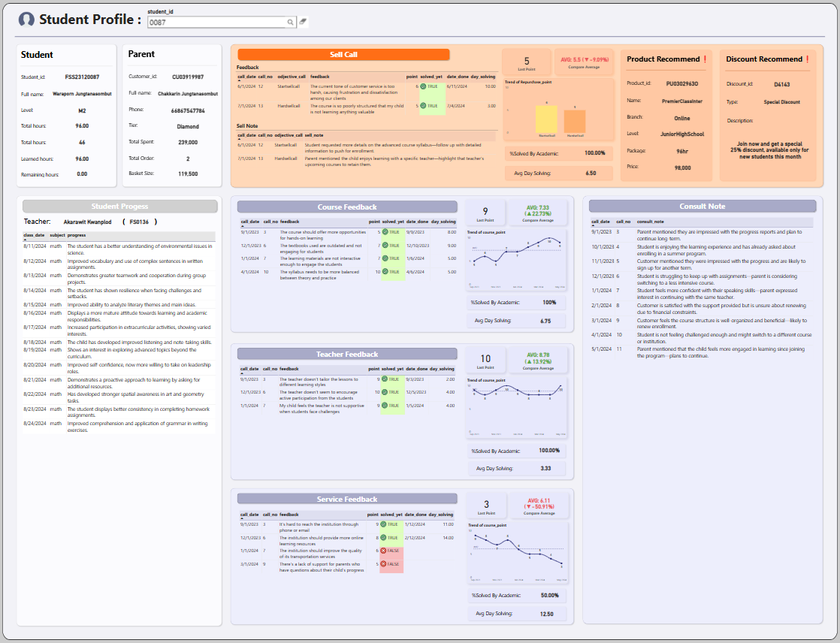Click red FALSE icon in Service Feedback 3/1/2024 row
Screen dimensions: 840x643
[x=384, y=564]
